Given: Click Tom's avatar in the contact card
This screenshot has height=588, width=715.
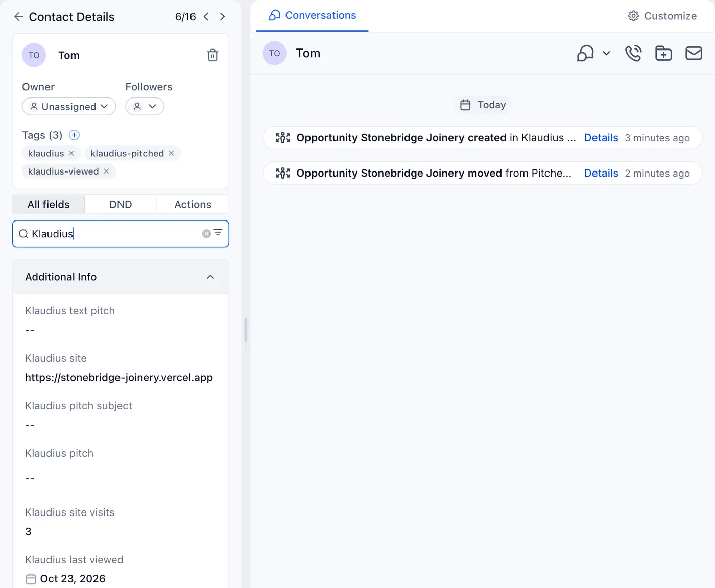Looking at the screenshot, I should click(34, 55).
